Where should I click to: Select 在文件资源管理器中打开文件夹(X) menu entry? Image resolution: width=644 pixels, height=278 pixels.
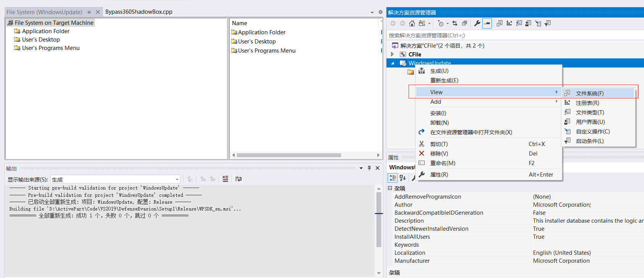[488, 132]
